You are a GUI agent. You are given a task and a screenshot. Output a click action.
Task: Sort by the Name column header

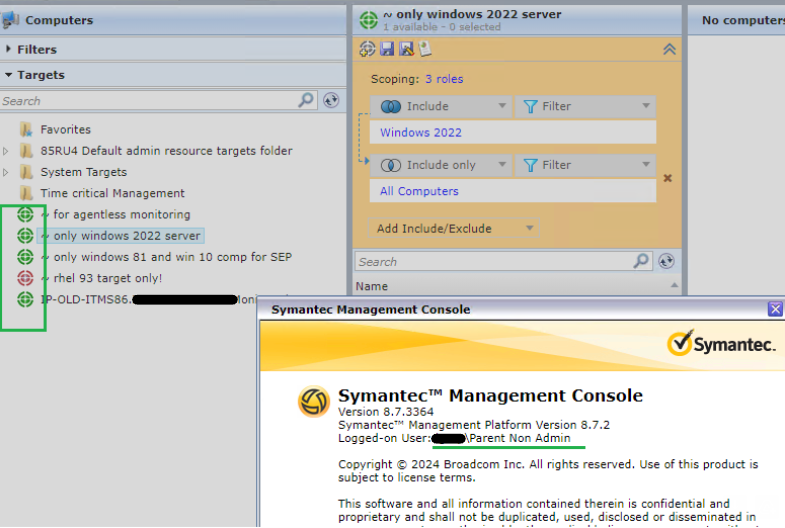point(371,286)
